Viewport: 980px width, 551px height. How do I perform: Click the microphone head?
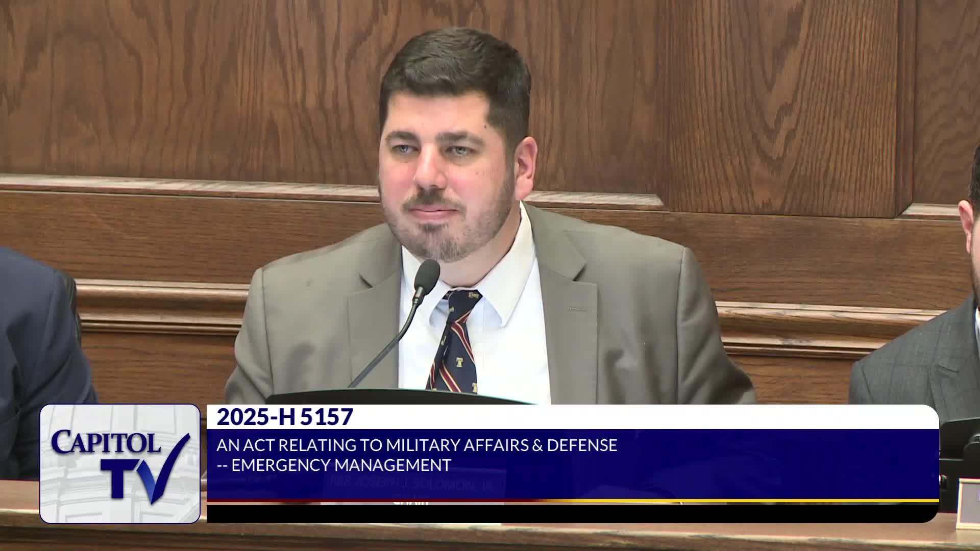[426, 277]
